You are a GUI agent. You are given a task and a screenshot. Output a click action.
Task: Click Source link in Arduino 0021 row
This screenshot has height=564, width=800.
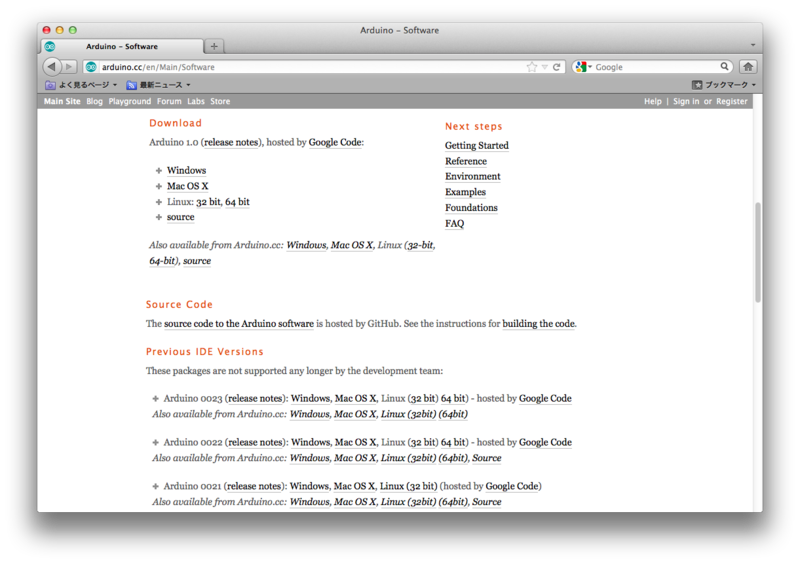tap(487, 502)
